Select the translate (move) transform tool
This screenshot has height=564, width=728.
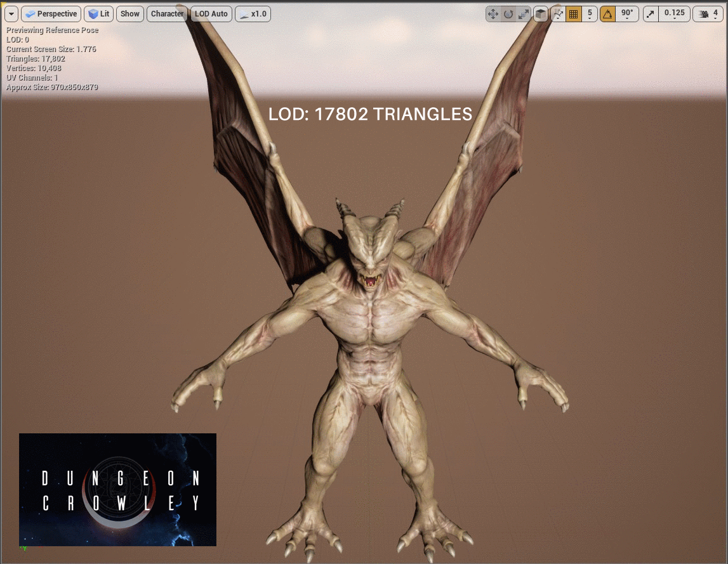(493, 14)
